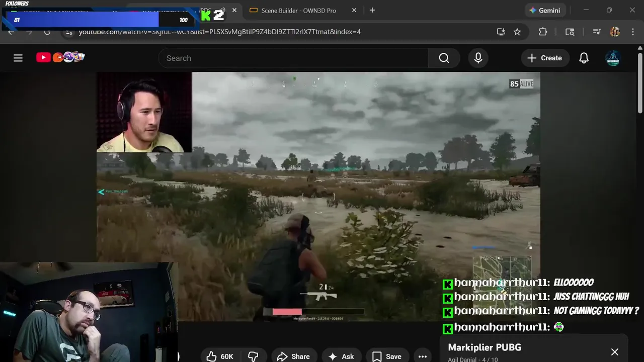644x362 pixels.
Task: Open the tab search icon in Chrome toolbar
Action: click(570, 32)
